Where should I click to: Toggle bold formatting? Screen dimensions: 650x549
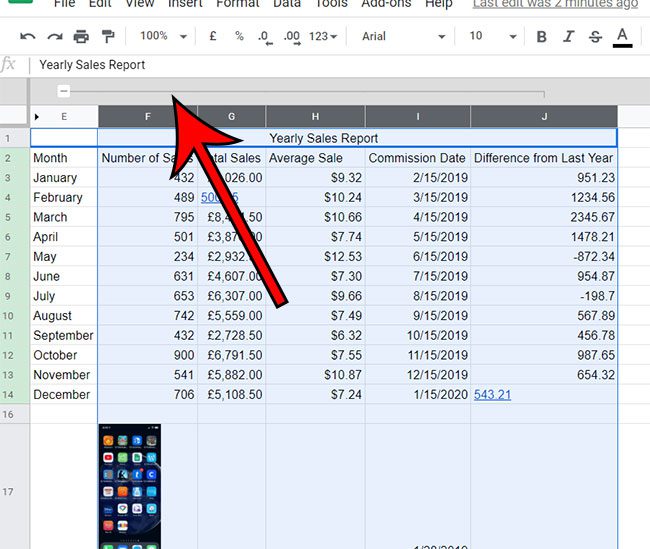coord(542,37)
